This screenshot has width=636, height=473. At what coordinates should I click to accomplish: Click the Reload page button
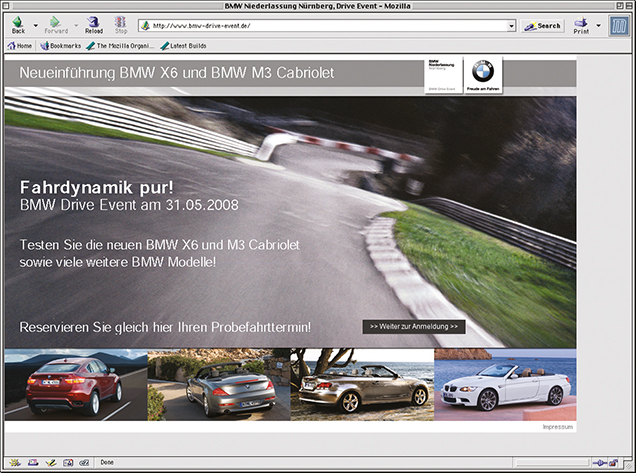93,24
